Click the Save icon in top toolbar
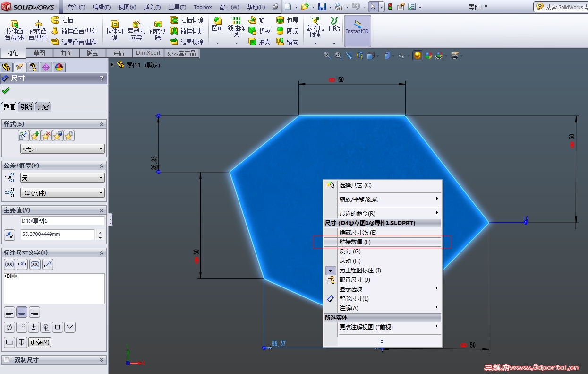This screenshot has height=374, width=588. (x=322, y=7)
